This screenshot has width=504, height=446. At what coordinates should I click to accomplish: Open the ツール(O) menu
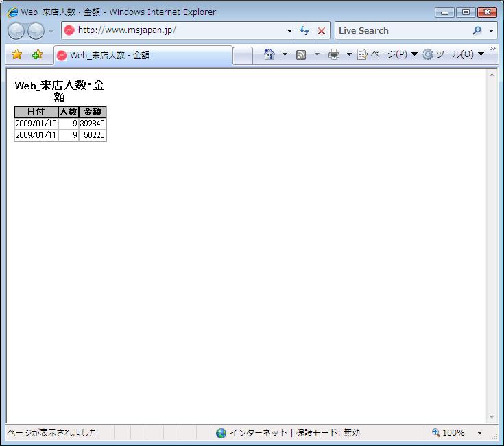pyautogui.click(x=453, y=54)
